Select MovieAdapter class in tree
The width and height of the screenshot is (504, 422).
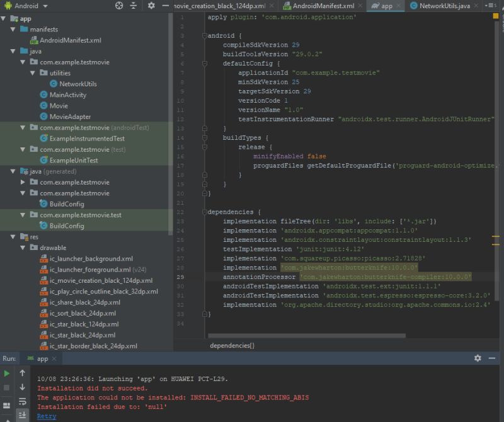[66, 117]
